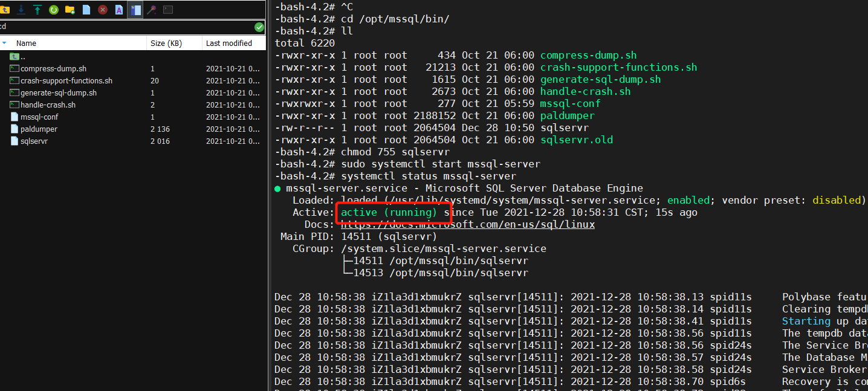Download the selected file using download icon

click(21, 9)
